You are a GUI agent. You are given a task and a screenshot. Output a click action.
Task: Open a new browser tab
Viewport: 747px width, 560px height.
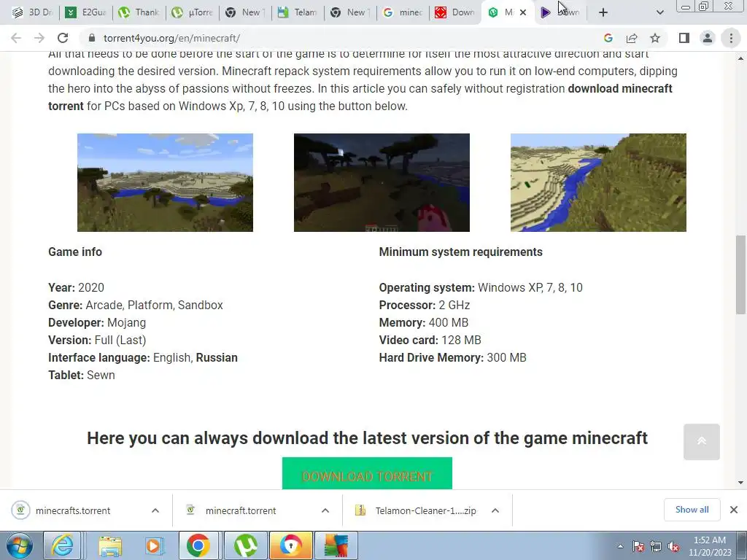coord(603,12)
